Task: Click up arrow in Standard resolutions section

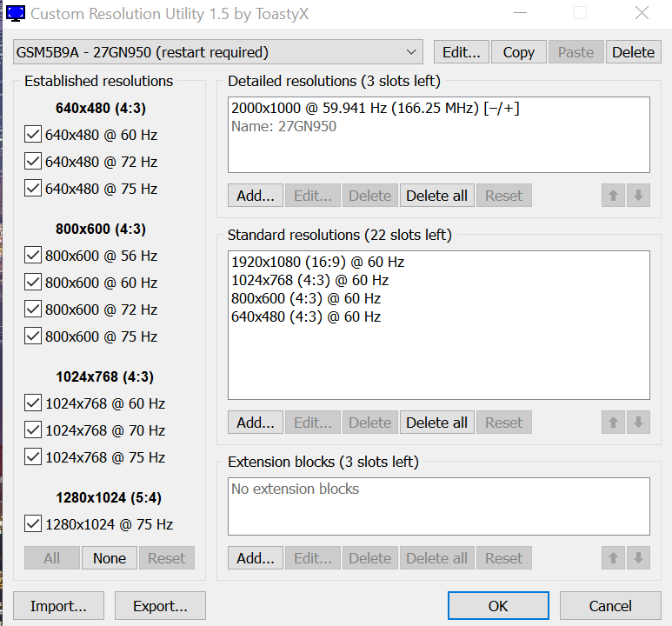Action: (x=613, y=423)
